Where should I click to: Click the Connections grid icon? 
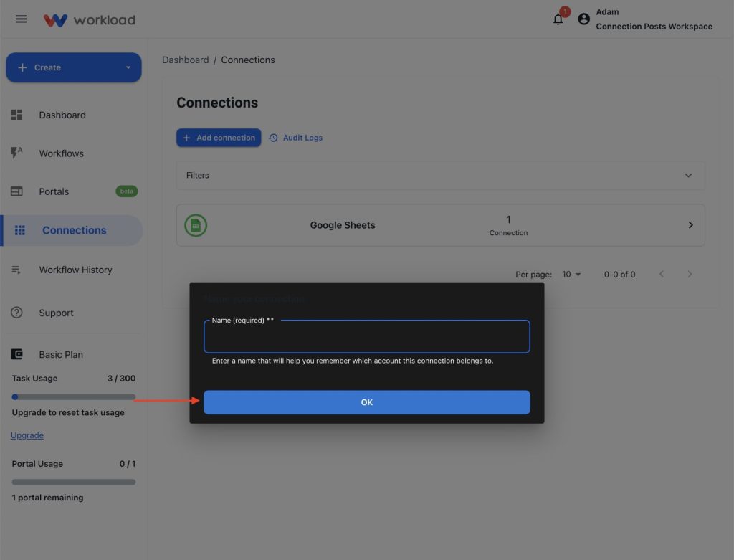pos(19,230)
